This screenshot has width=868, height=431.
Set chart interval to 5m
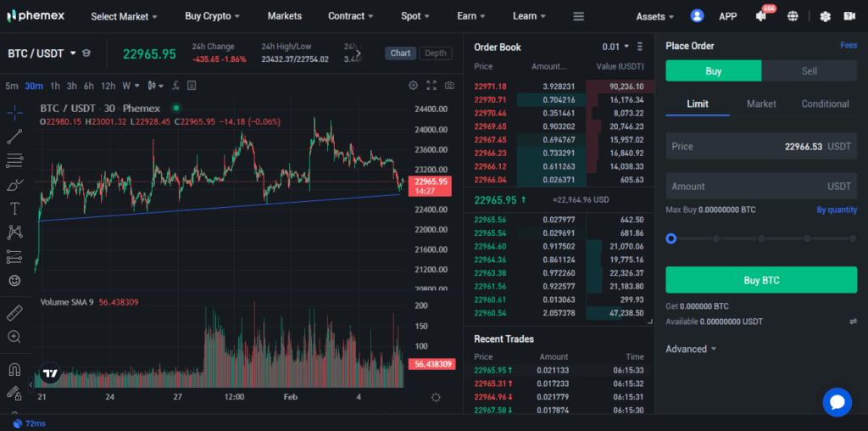[12, 86]
